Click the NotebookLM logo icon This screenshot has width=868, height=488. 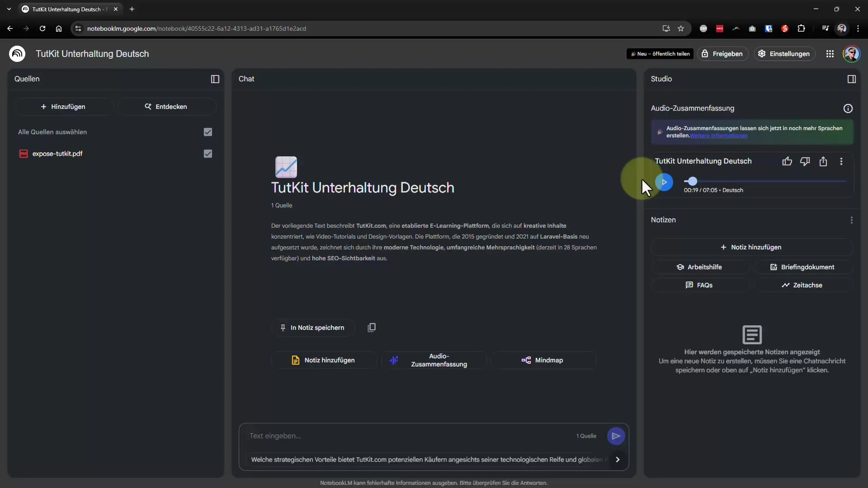[17, 54]
